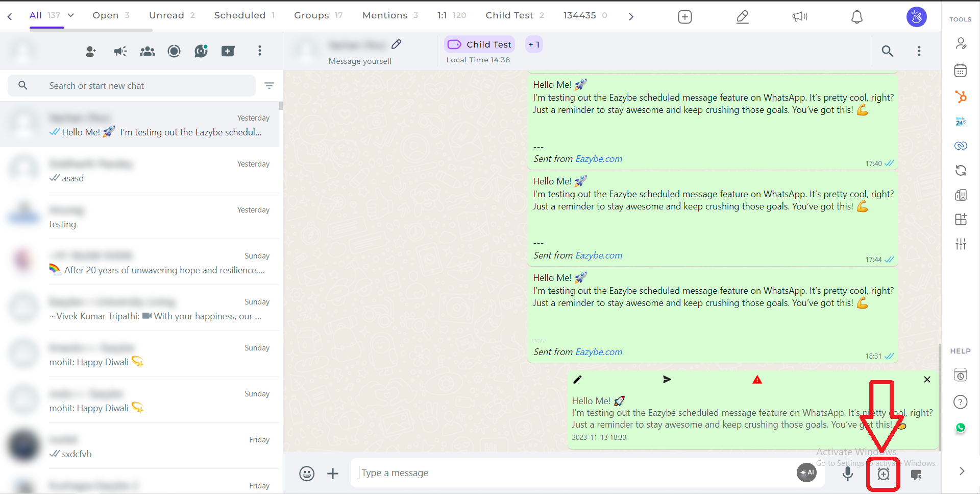Open the chat with message 'asasd'

(x=140, y=170)
